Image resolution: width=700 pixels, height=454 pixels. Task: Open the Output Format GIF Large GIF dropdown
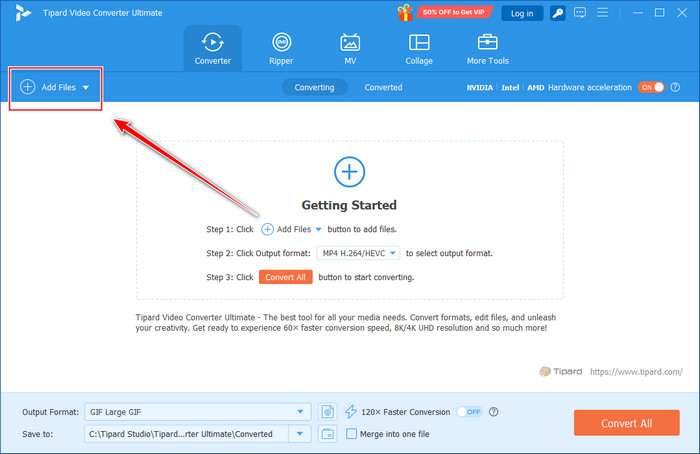click(198, 412)
